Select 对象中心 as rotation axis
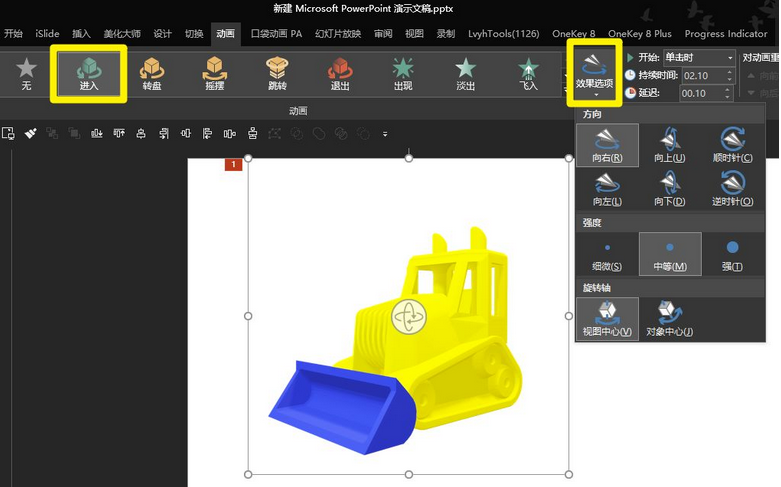This screenshot has width=781, height=487. click(x=670, y=318)
